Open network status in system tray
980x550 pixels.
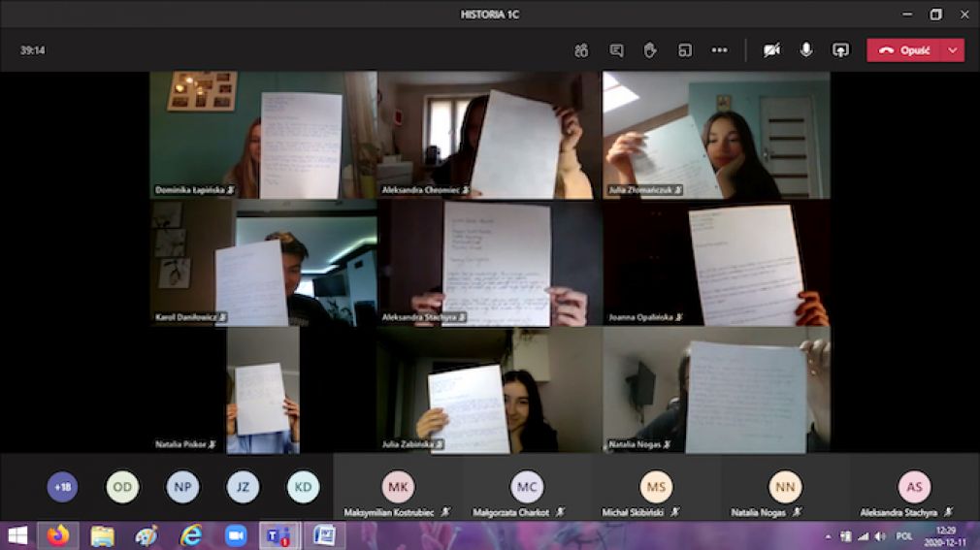pyautogui.click(x=864, y=536)
